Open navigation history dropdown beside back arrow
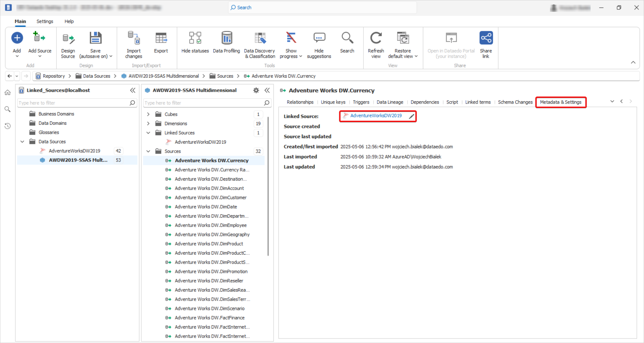Image resolution: width=644 pixels, height=343 pixels. pyautogui.click(x=17, y=76)
